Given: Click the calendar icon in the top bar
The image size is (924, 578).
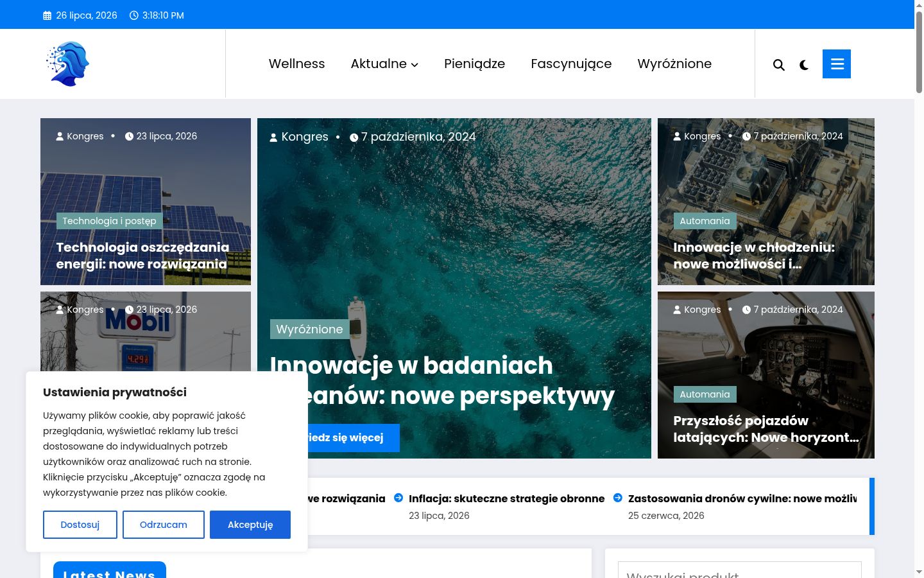Looking at the screenshot, I should tap(47, 15).
